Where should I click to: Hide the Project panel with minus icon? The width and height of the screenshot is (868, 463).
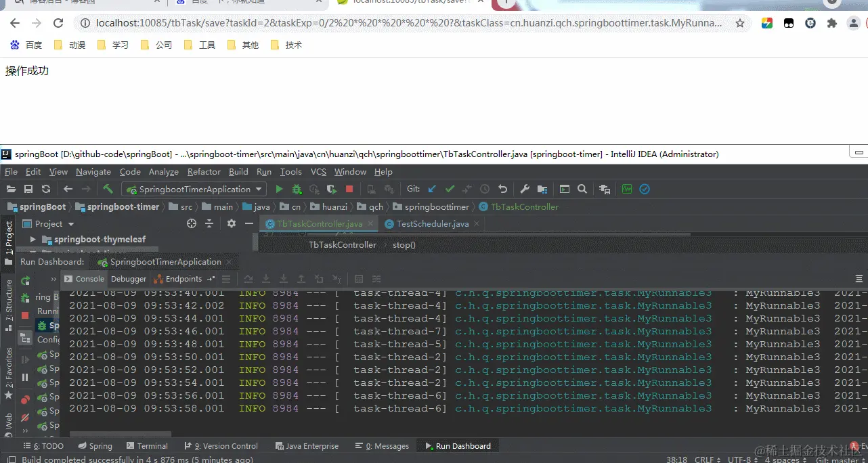249,223
